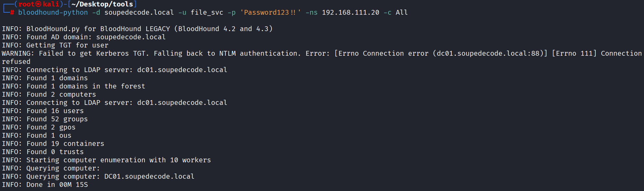
Task: Click the nameserver IP 192.168.111.20
Action: [x=351, y=13]
